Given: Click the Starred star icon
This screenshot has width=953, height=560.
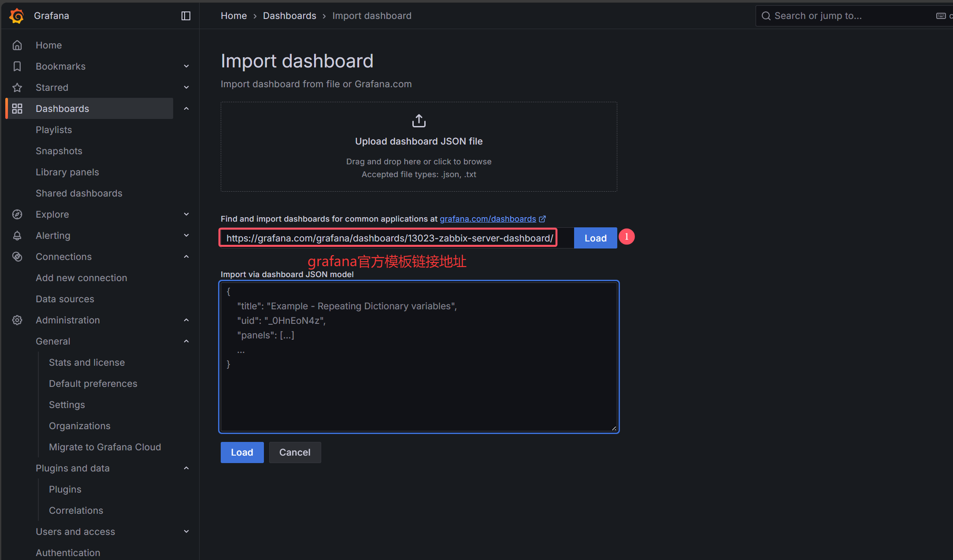Looking at the screenshot, I should (x=17, y=88).
